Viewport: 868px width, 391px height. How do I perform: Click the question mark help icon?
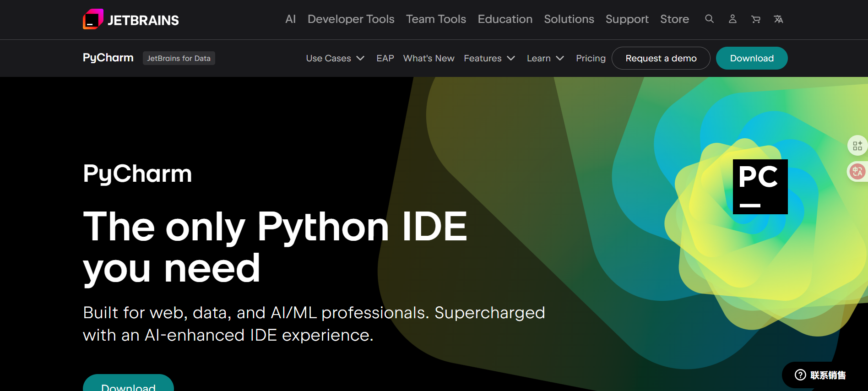click(x=800, y=375)
